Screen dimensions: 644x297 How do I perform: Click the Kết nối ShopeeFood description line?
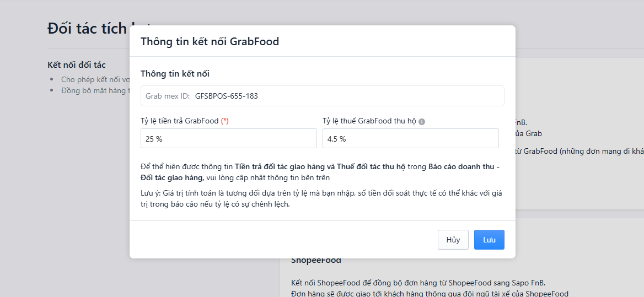coord(418,283)
